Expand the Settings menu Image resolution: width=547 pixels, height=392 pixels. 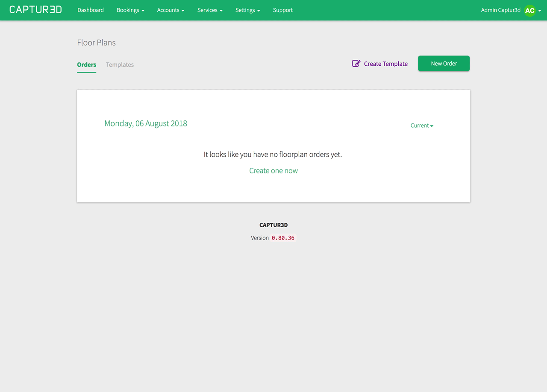pos(247,10)
